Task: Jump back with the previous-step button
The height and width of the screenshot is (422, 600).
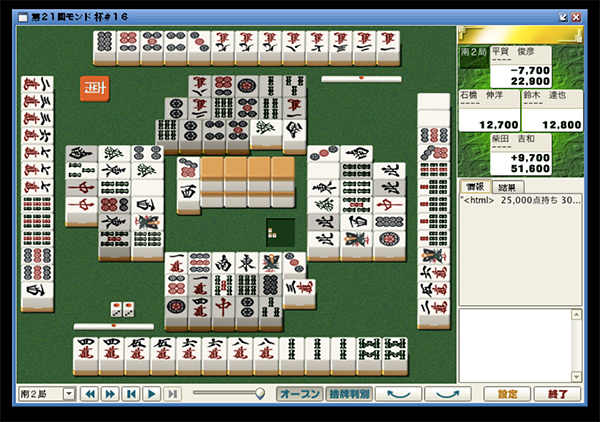Action: point(131,394)
